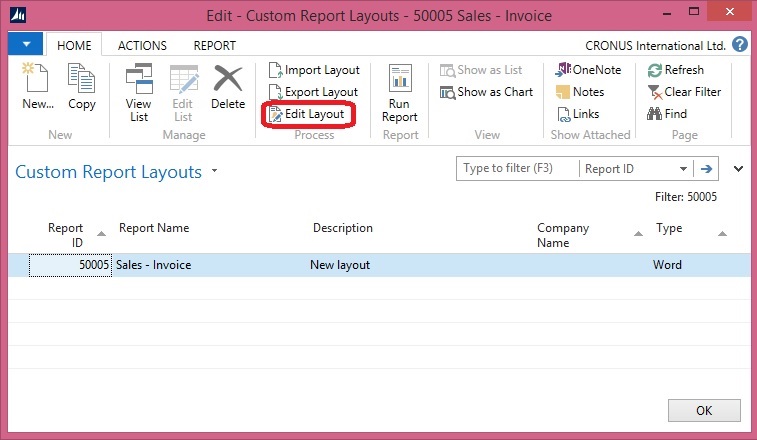Import Layout from the Process group

tap(314, 70)
